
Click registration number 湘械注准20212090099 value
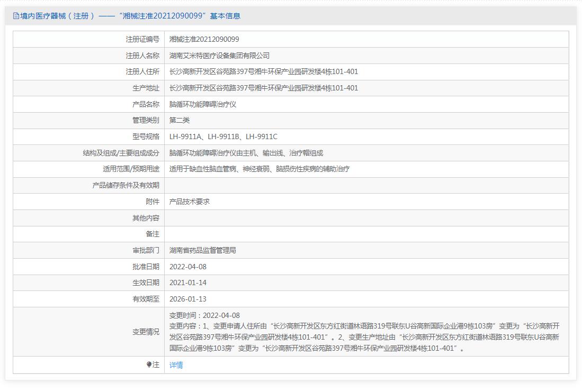pos(204,39)
